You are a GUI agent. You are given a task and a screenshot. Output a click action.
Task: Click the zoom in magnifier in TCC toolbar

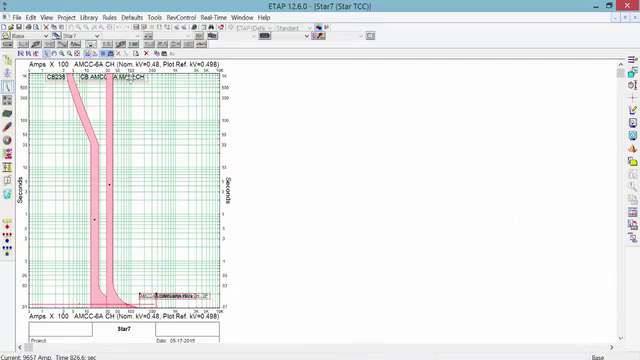[62, 53]
